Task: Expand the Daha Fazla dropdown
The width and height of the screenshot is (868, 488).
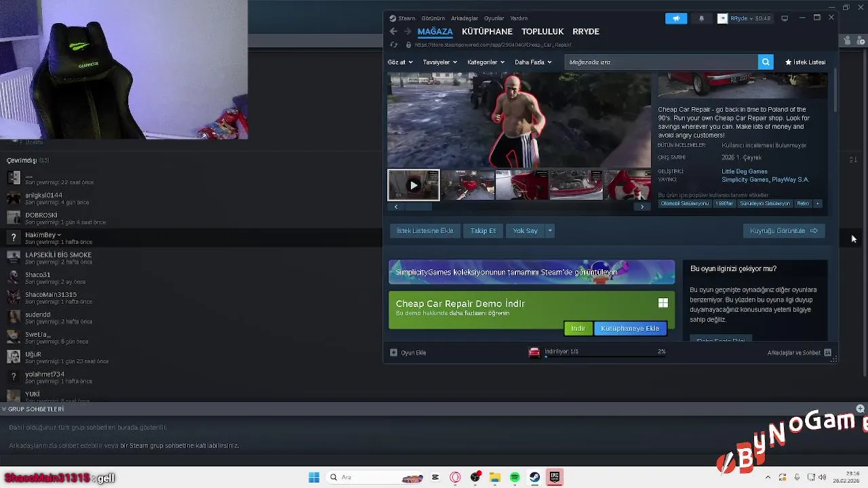Action: (x=533, y=62)
